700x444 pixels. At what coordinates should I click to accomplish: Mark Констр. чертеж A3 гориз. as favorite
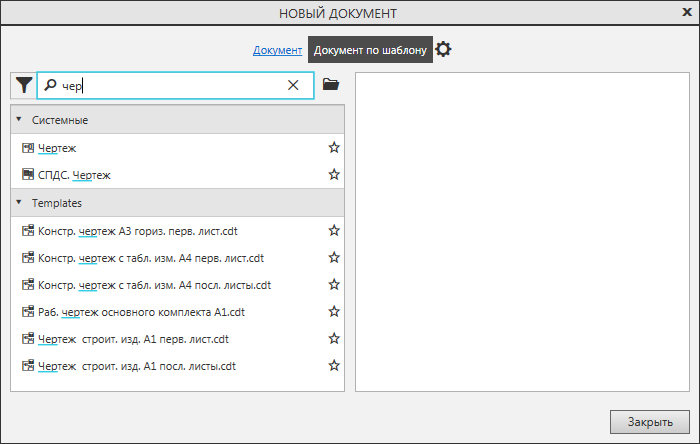pos(334,231)
